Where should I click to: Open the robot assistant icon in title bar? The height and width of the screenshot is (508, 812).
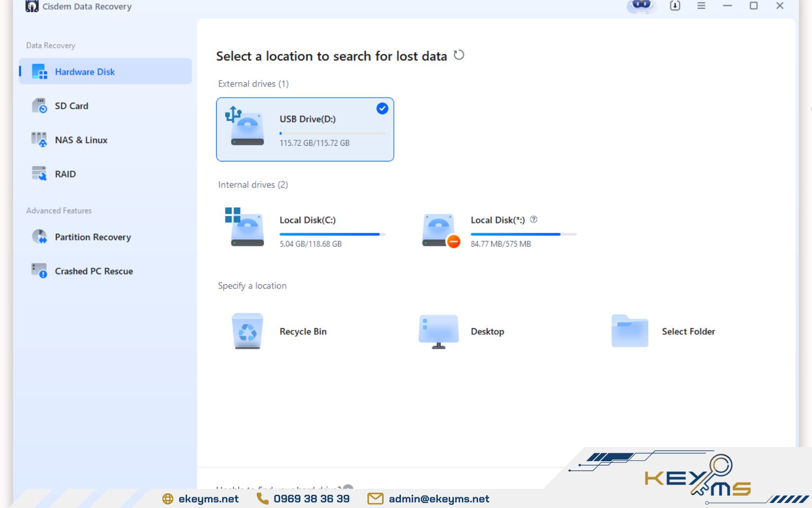(641, 6)
